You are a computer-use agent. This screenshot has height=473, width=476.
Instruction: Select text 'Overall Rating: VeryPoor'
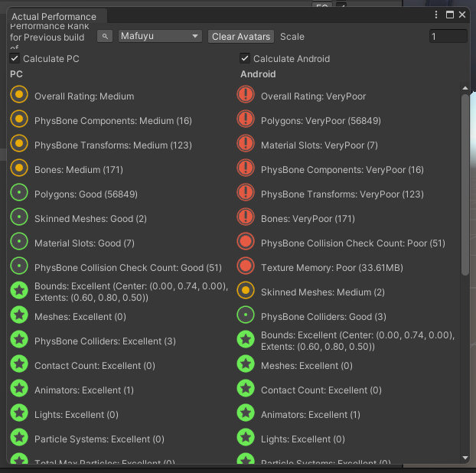pos(313,96)
